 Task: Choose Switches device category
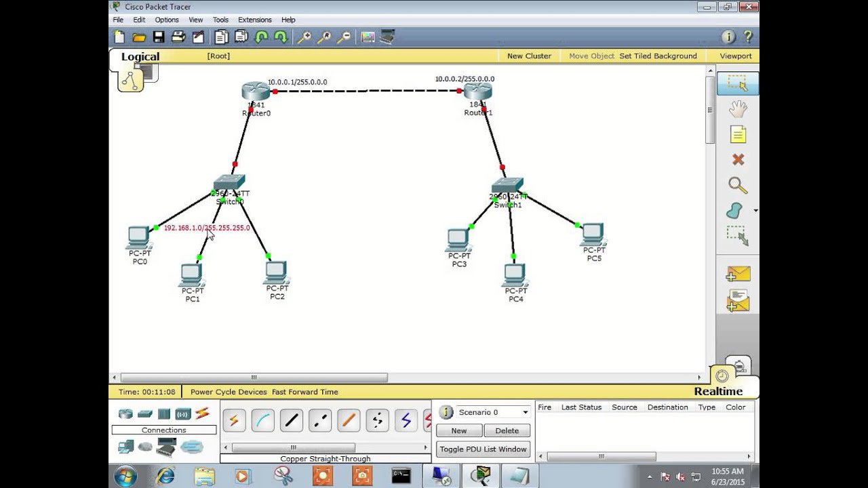pos(145,413)
